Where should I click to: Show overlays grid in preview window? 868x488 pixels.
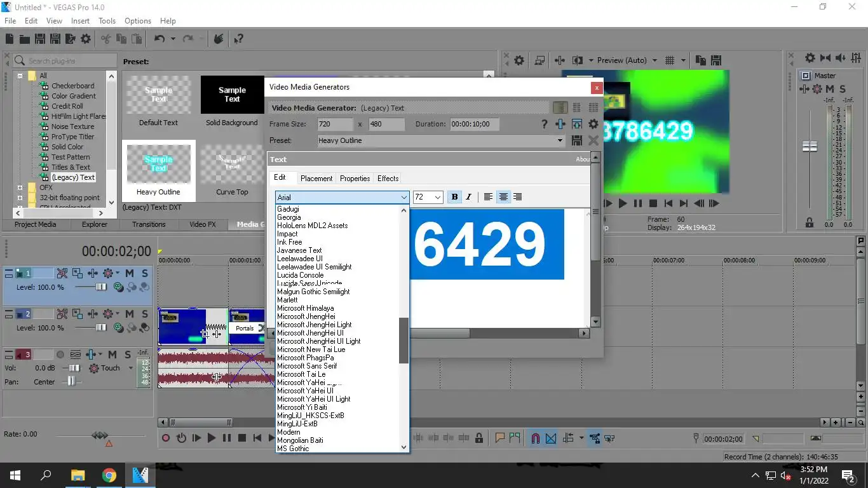coord(669,60)
